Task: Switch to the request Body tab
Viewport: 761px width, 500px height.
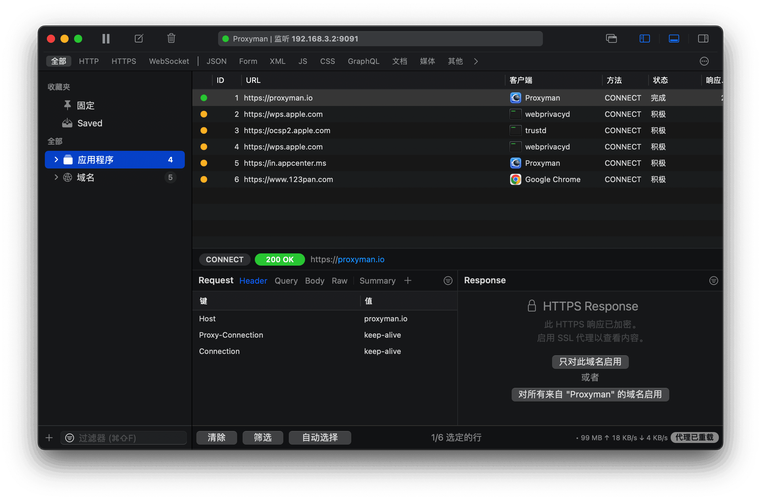Action: coord(314,281)
